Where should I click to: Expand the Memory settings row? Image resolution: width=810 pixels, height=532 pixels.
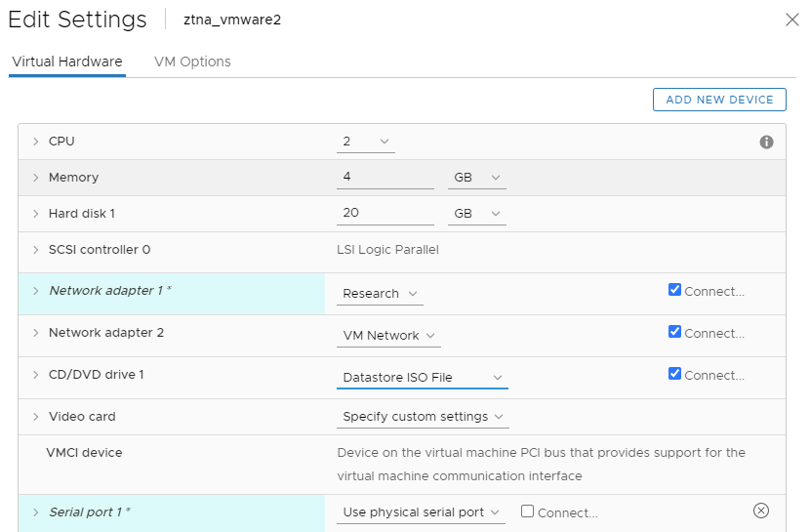coord(35,179)
